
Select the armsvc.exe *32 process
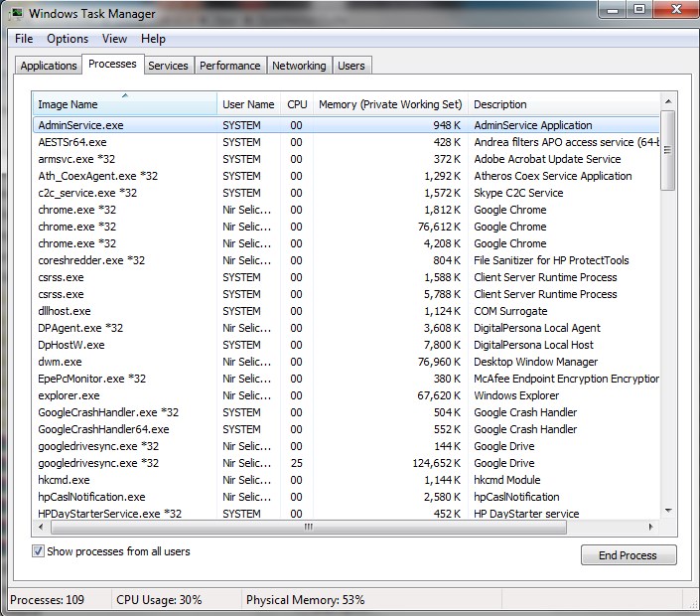[346, 159]
